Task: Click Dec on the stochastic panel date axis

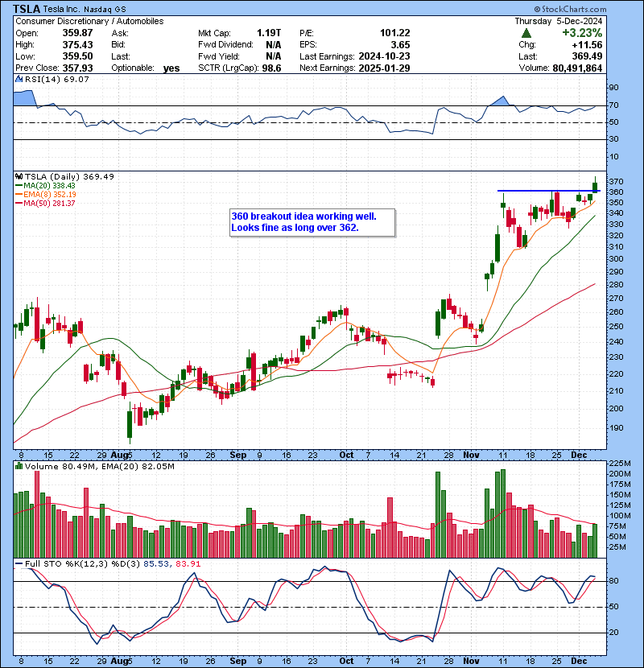Action: 579,661
